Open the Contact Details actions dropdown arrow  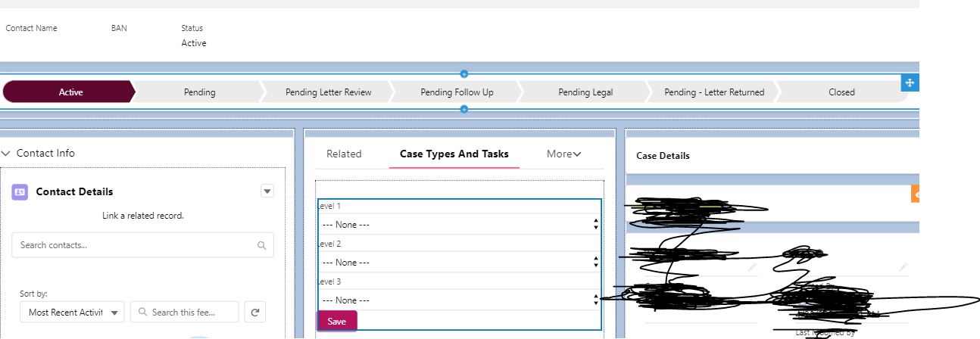coord(267,191)
